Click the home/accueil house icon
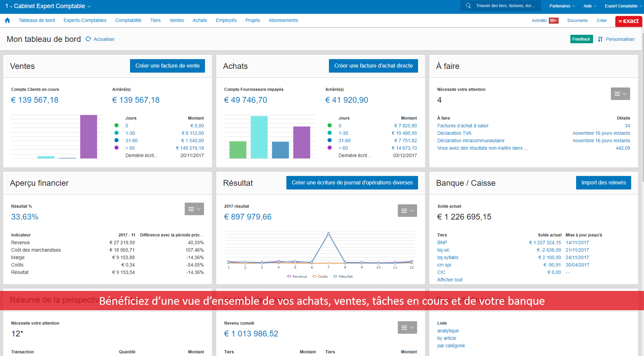Viewport: 644px width, 356px height. [x=8, y=20]
